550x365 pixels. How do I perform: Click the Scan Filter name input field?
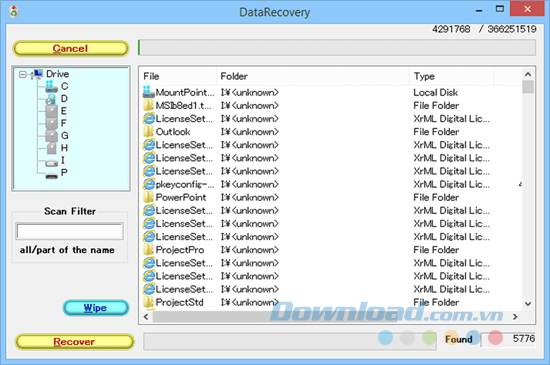pos(70,231)
